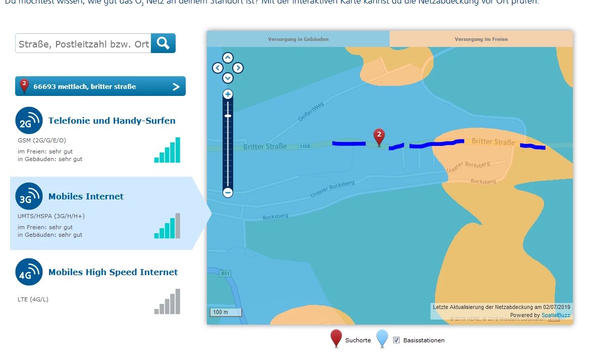The height and width of the screenshot is (364, 590).
Task: Switch to Versorgung im Freien tab
Action: point(481,39)
